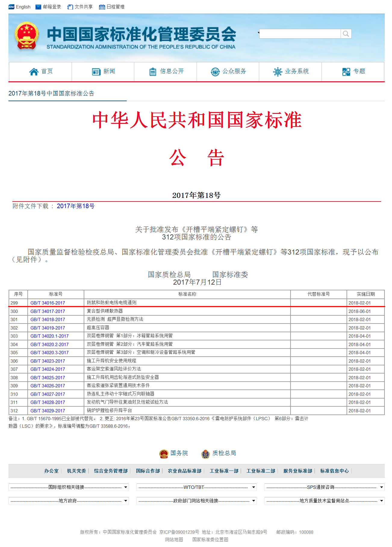The width and height of the screenshot is (392, 547).
Task: Click the AQSIQ (质检总局) emblem icon
Action: (205, 454)
